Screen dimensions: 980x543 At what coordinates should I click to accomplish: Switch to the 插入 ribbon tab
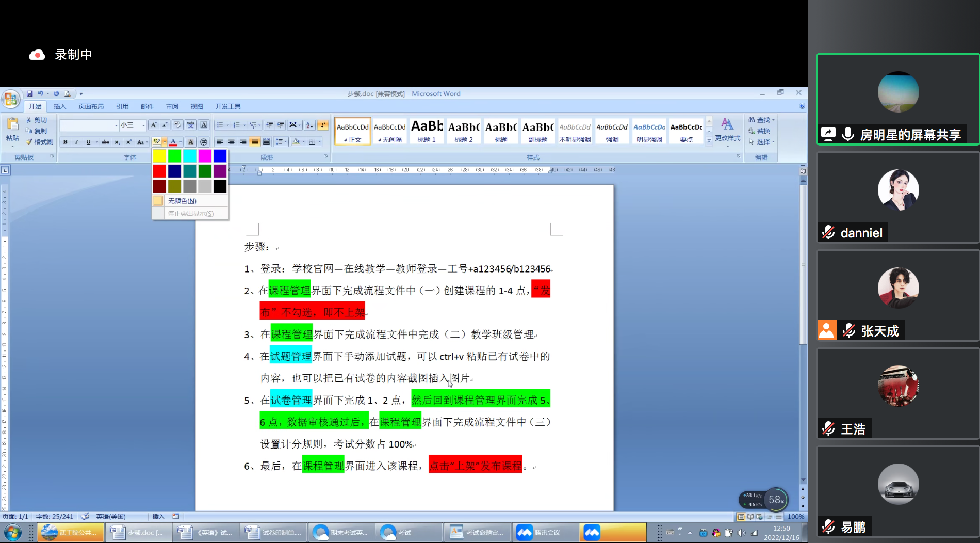[x=60, y=106]
